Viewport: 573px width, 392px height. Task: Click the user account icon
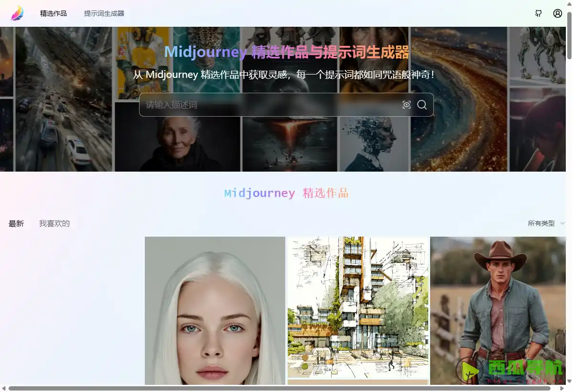[557, 13]
